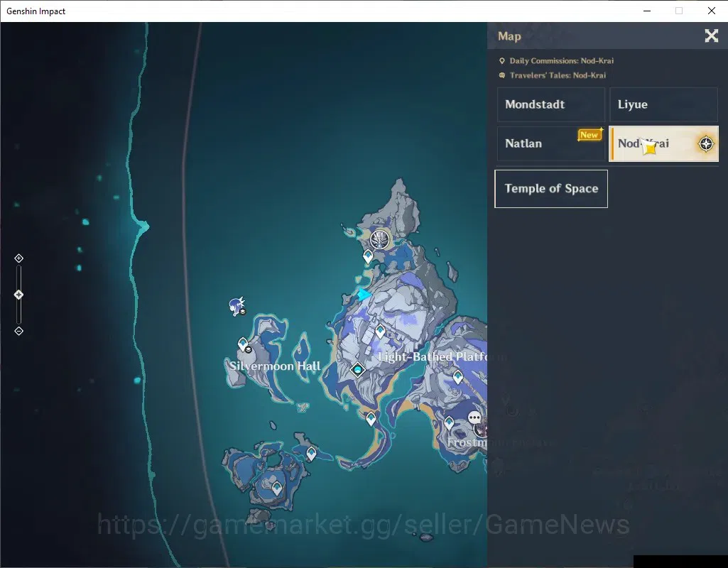Select the waypoint on small island near southern isles
Screen dimensions: 728x568
click(311, 454)
